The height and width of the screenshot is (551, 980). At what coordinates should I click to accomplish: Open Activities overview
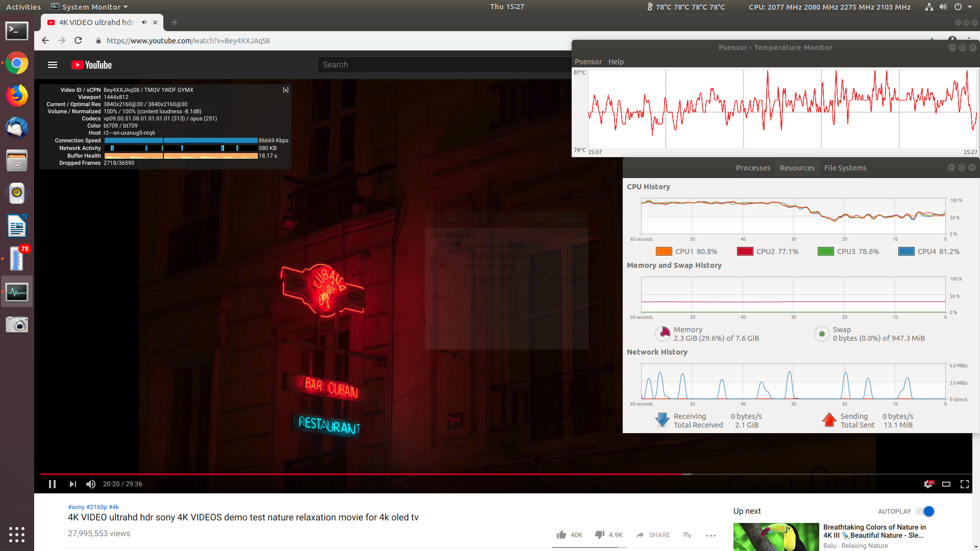(x=23, y=7)
